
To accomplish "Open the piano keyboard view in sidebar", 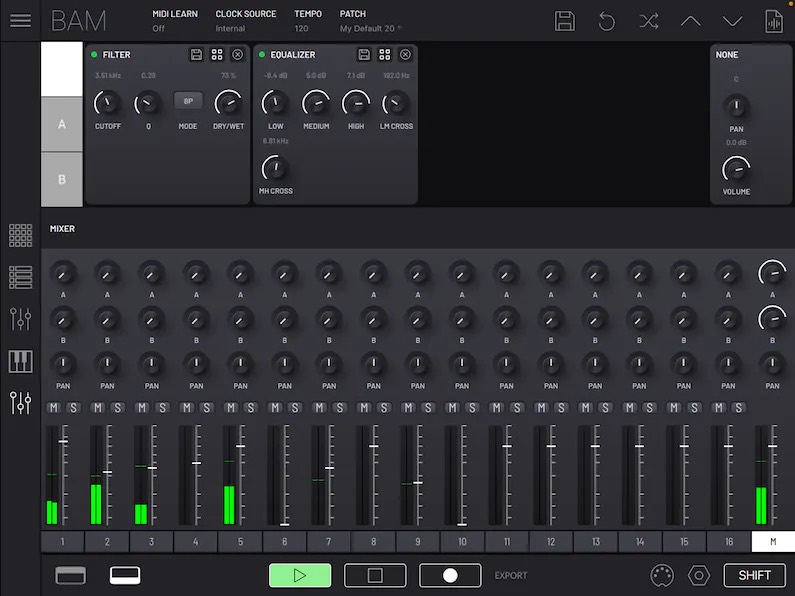I will click(x=20, y=361).
